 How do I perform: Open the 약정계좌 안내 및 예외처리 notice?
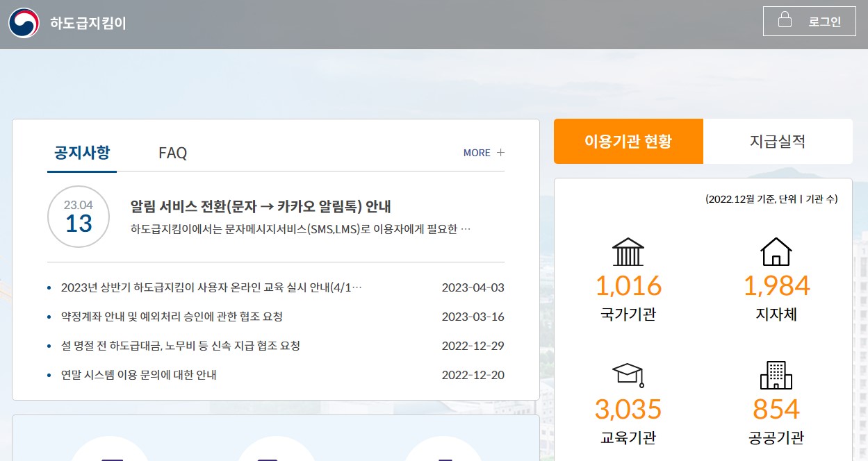point(172,317)
